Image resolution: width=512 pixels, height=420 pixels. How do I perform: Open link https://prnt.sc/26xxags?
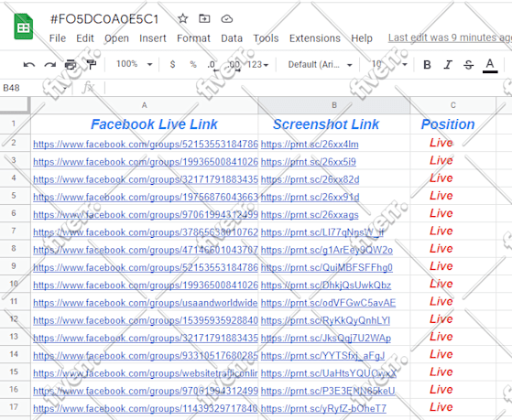(x=310, y=215)
